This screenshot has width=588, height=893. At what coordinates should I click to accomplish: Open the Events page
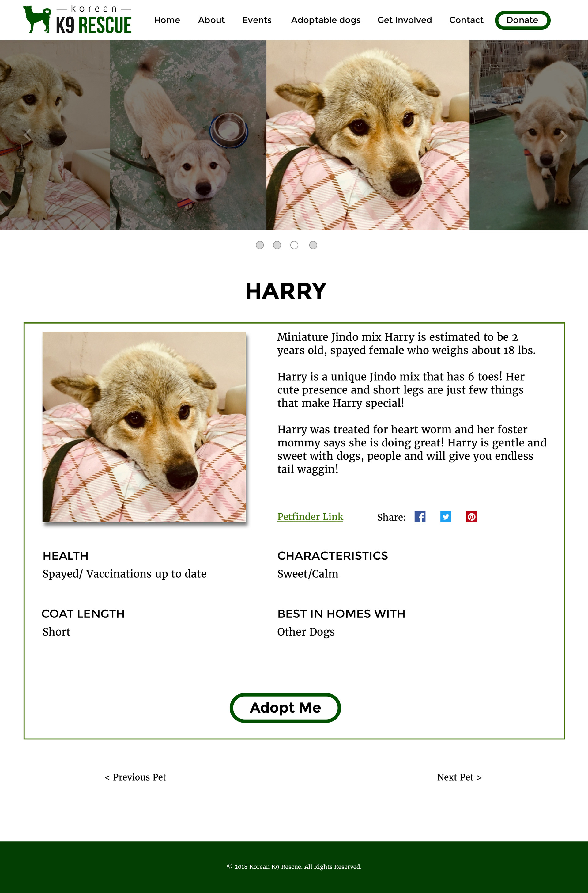click(x=257, y=20)
